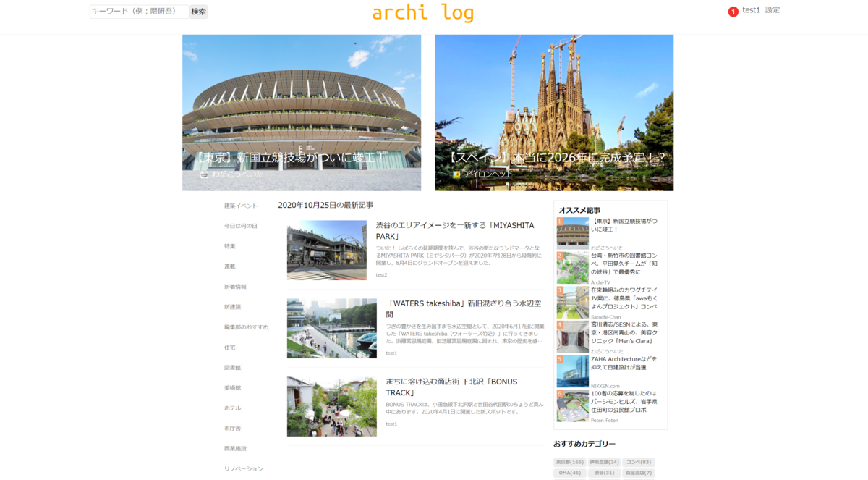Open the WATERS takeshiba article title
Image resolution: width=868 pixels, height=480 pixels.
click(464, 309)
